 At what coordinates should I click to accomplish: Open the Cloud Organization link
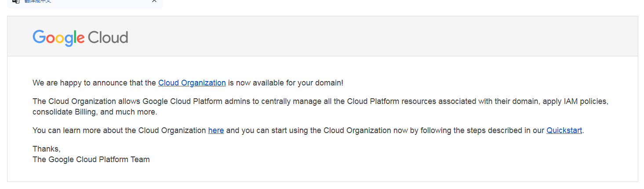coord(192,83)
